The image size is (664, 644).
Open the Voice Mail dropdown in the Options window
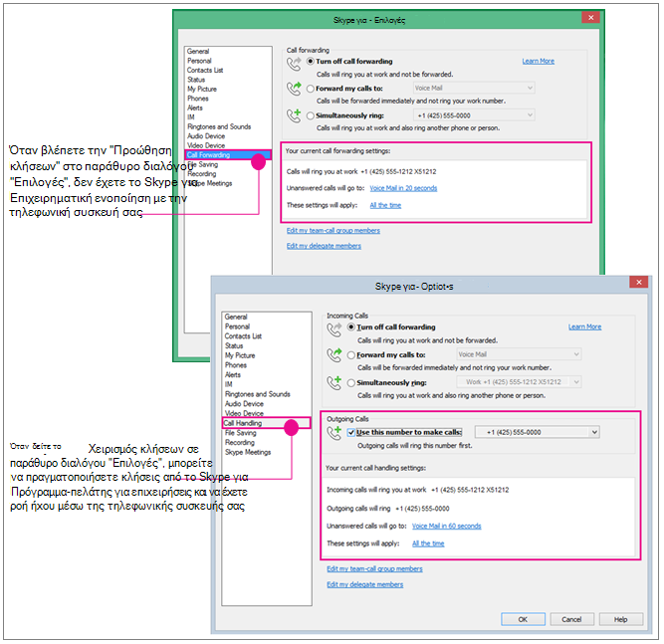(519, 354)
